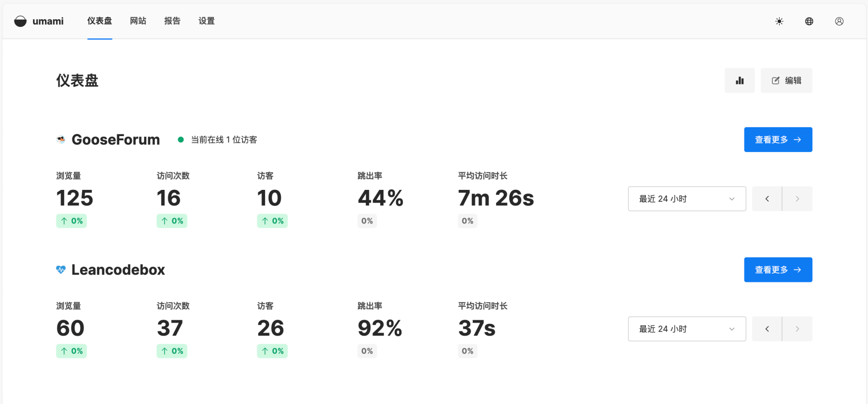Switch to 仪表盘 tab
The image size is (868, 404).
tap(100, 21)
